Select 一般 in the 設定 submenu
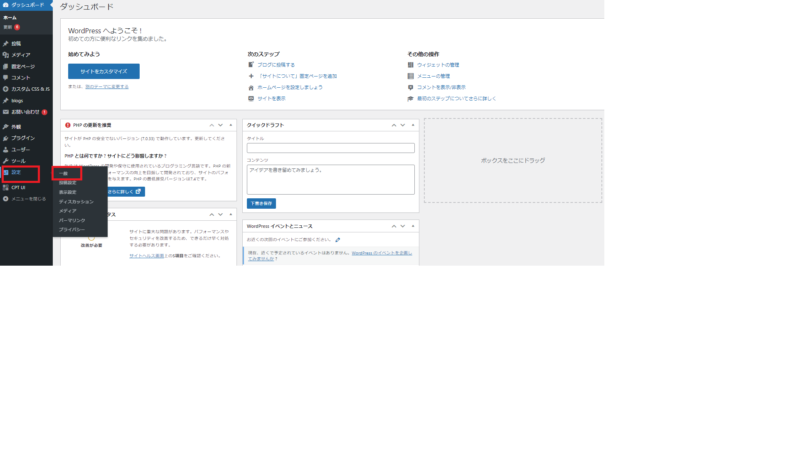Image resolution: width=798 pixels, height=449 pixels. pyautogui.click(x=64, y=174)
